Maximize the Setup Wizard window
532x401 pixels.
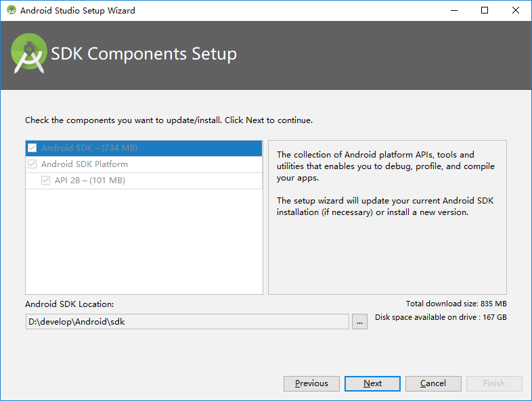pyautogui.click(x=485, y=10)
